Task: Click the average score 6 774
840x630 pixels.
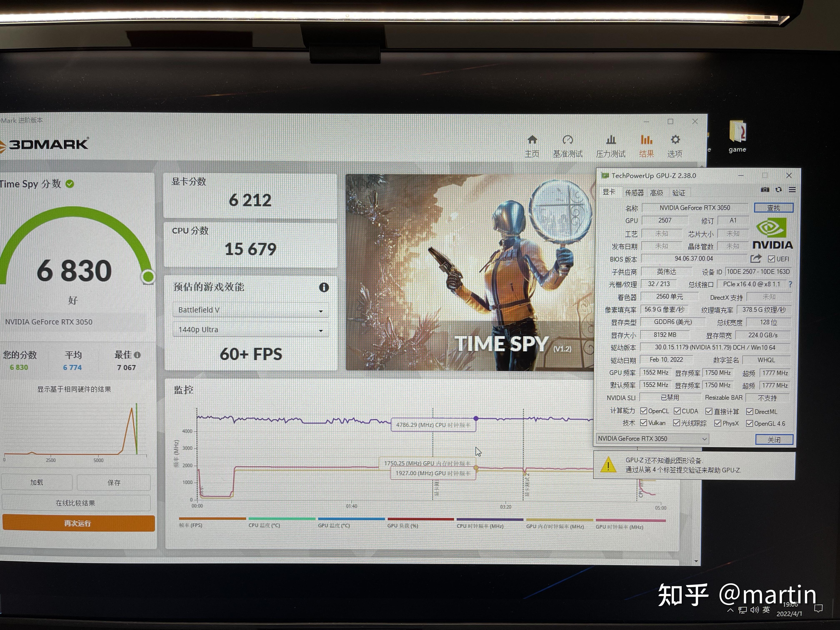Action: tap(72, 367)
